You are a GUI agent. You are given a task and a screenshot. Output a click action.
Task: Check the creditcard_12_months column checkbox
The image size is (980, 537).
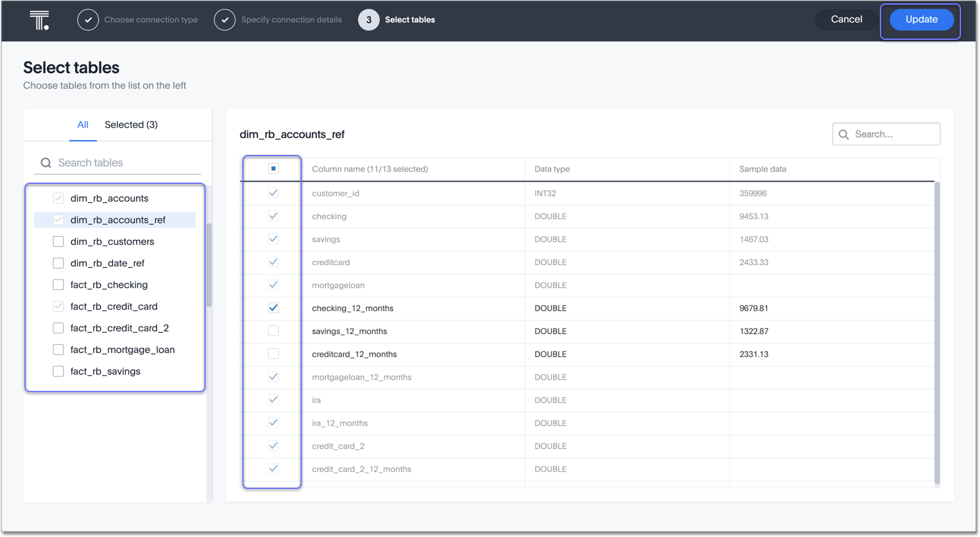272,354
